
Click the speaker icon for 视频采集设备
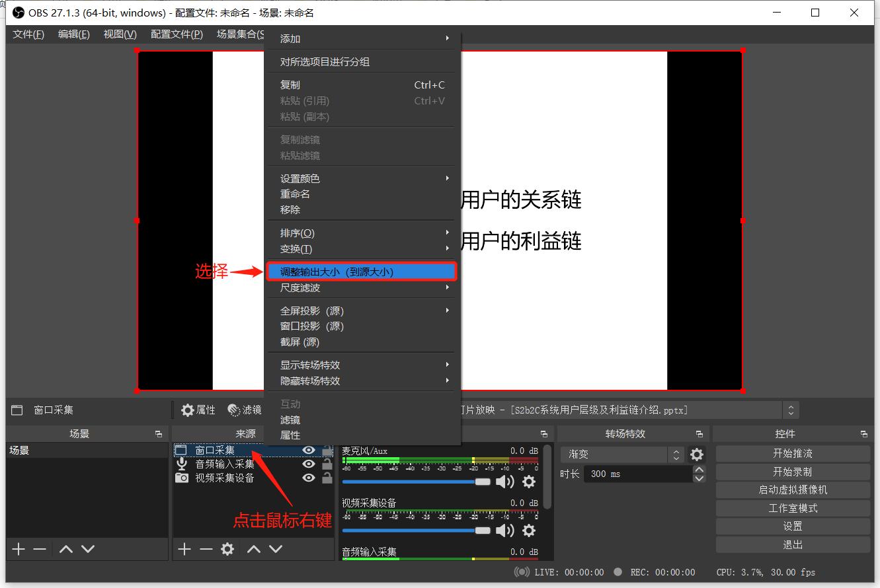click(x=506, y=531)
